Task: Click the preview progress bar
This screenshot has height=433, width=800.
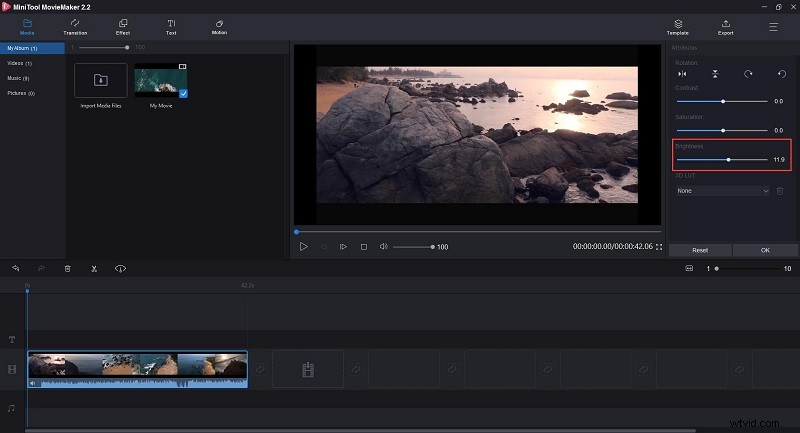Action: (478, 232)
